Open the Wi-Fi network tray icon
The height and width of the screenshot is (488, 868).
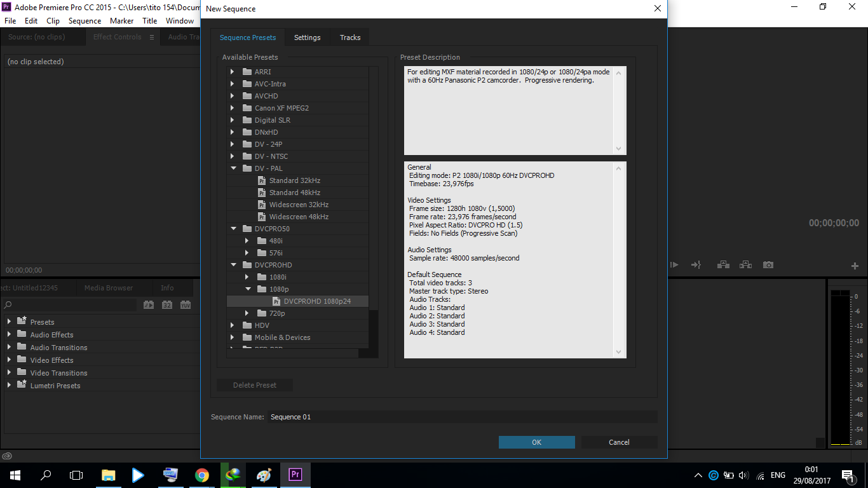[x=760, y=475]
